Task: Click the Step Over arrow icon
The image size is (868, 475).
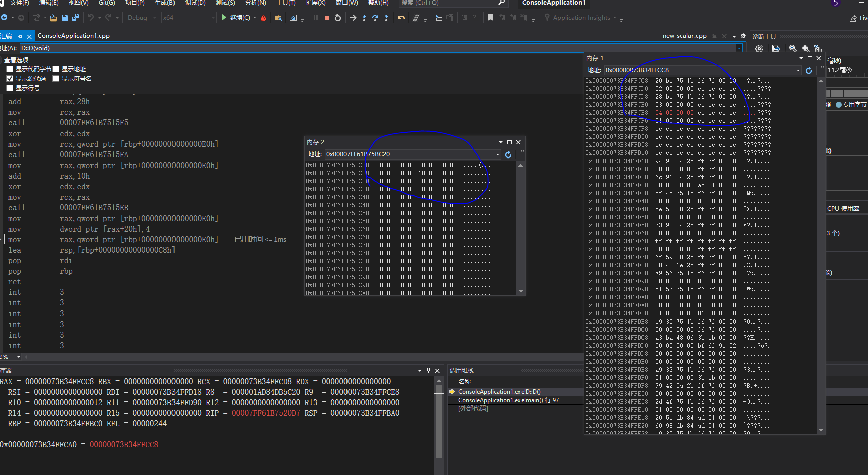Action: (375, 18)
